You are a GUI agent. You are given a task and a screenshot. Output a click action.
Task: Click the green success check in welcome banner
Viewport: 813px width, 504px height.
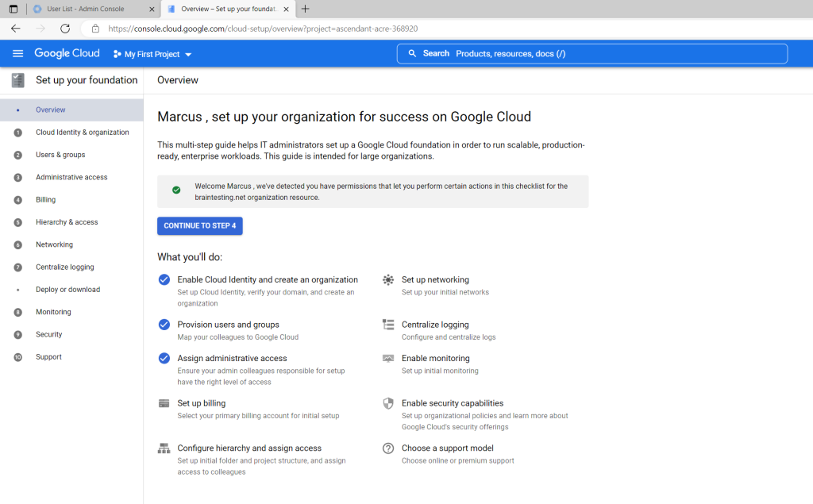pos(176,190)
